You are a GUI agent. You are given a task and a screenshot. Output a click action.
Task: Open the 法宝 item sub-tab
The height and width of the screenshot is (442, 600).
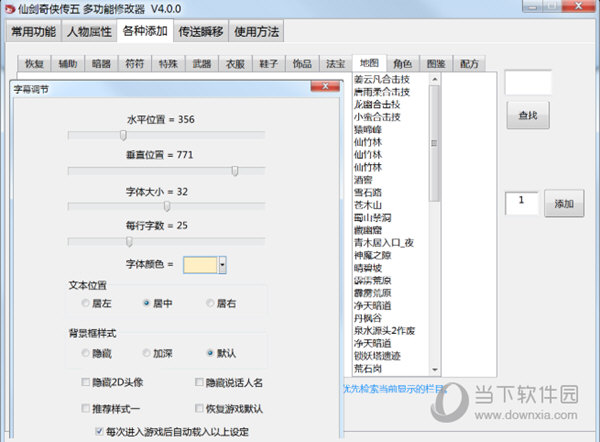[x=336, y=64]
